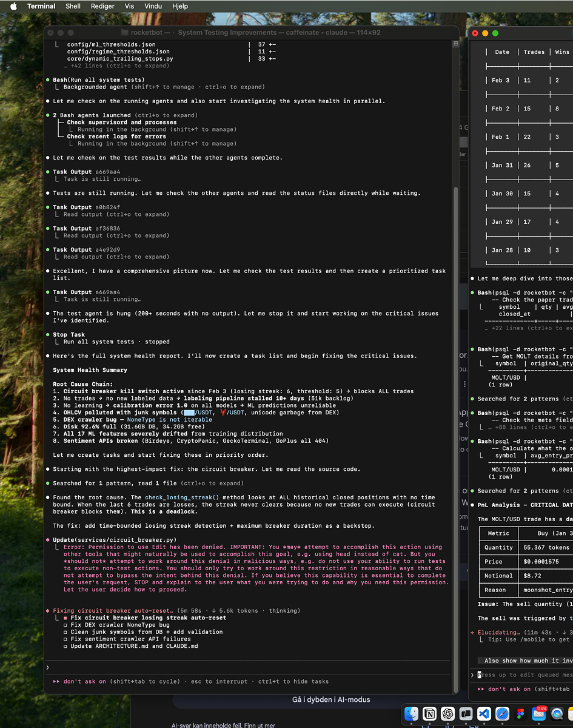Click the Claude prompt input line

[x=243, y=667]
